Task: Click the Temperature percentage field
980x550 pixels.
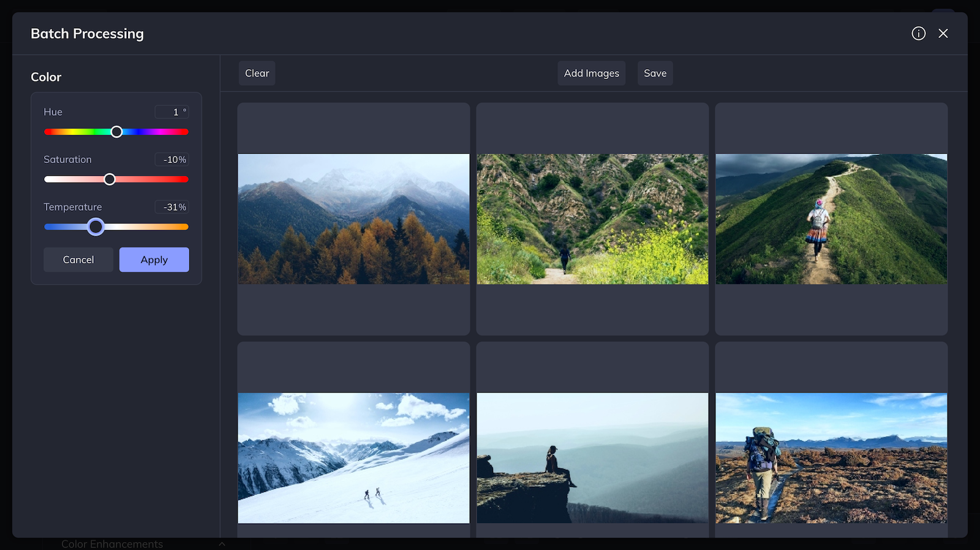Action: [171, 207]
